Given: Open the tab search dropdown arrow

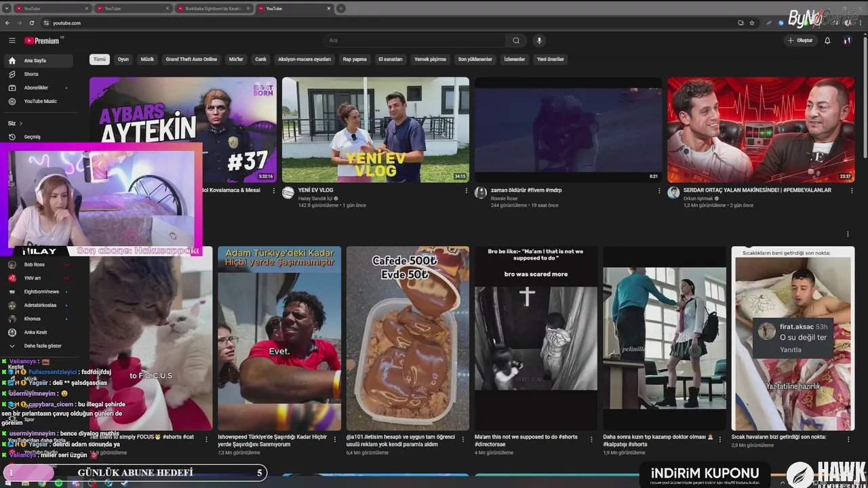Looking at the screenshot, I should (7, 8).
